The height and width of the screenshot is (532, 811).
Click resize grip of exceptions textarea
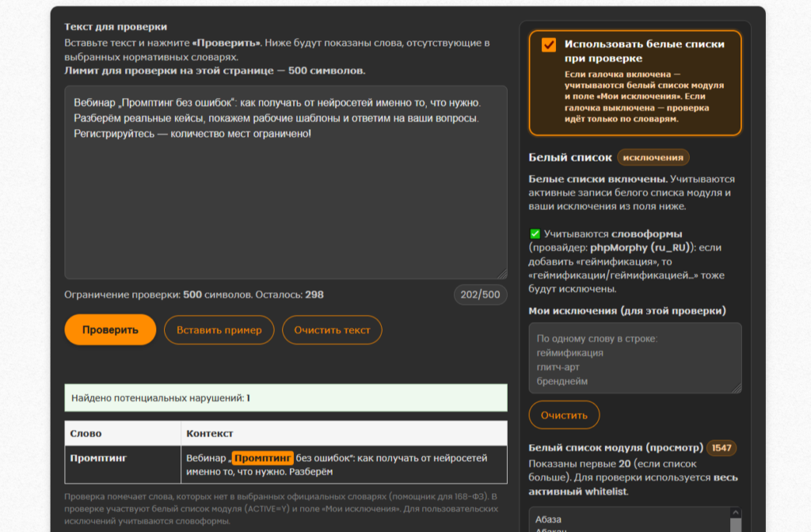[x=737, y=388]
